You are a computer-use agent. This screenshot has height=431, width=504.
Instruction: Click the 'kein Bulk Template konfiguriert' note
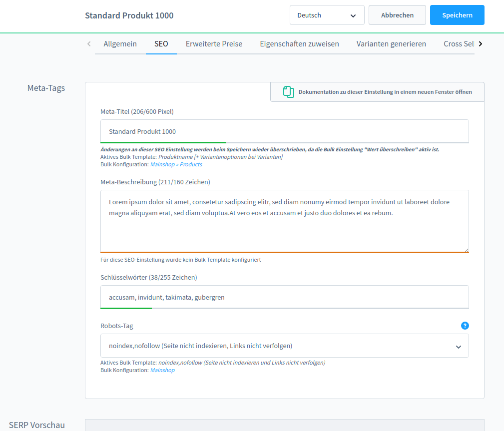181,260
